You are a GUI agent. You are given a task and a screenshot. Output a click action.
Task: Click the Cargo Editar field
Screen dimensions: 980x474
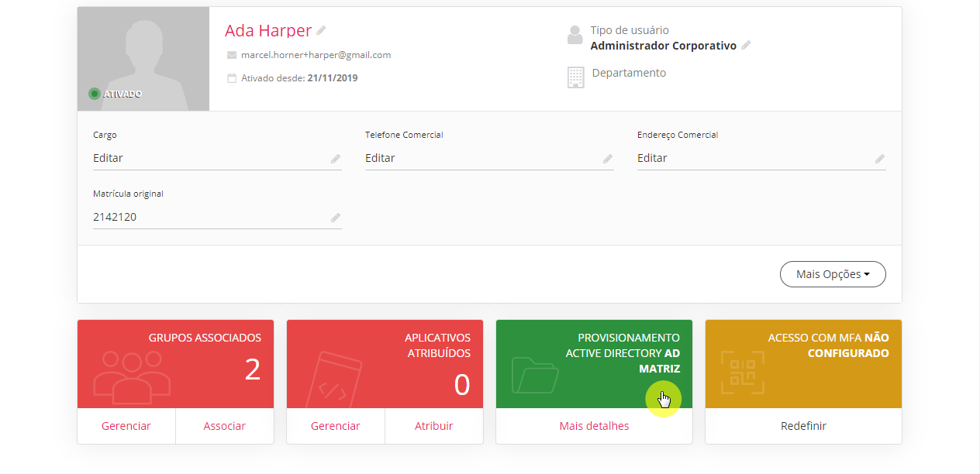pos(217,158)
